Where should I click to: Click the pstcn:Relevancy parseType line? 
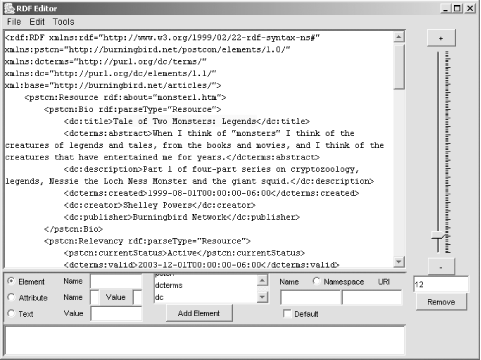click(147, 241)
